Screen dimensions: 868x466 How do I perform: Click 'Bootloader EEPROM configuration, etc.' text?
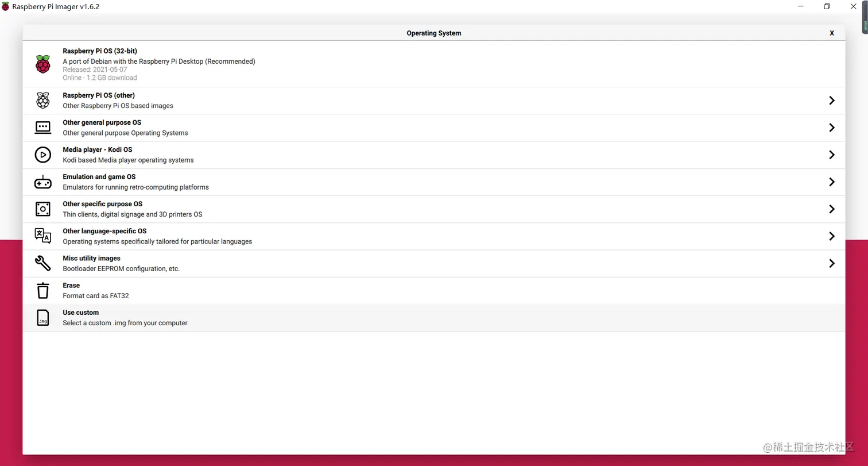click(121, 268)
